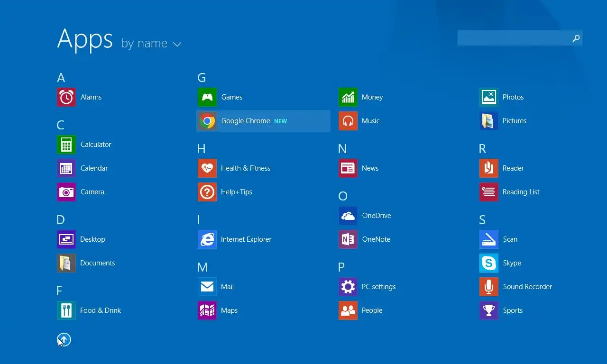
Task: Click the 'Alarms' label text
Action: 91,97
